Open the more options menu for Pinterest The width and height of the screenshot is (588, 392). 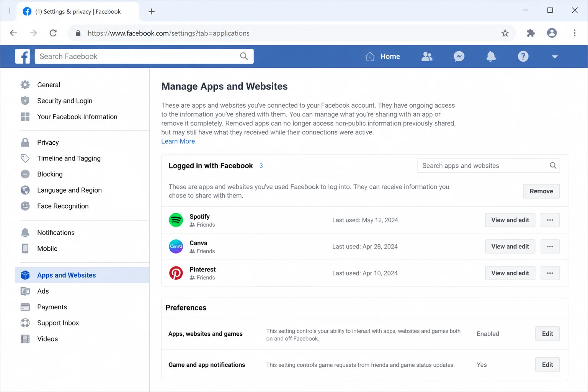coord(550,273)
